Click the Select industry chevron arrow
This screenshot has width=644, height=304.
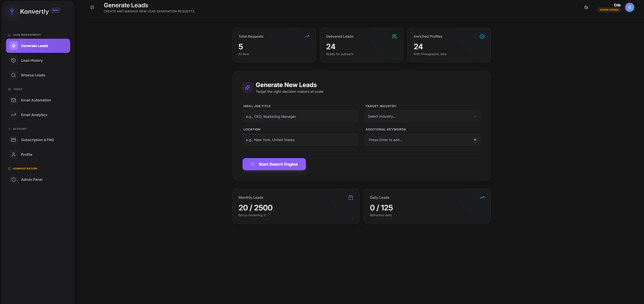point(475,117)
